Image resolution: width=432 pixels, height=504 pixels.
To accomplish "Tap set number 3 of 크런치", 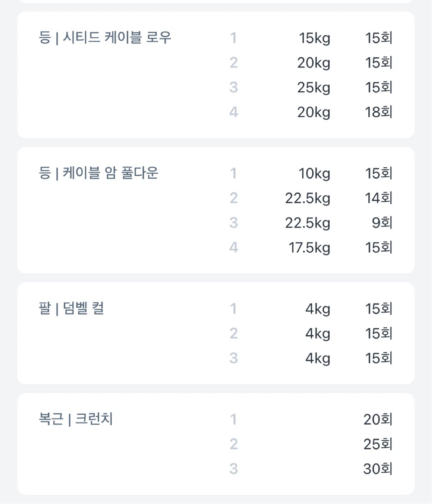I will click(234, 469).
